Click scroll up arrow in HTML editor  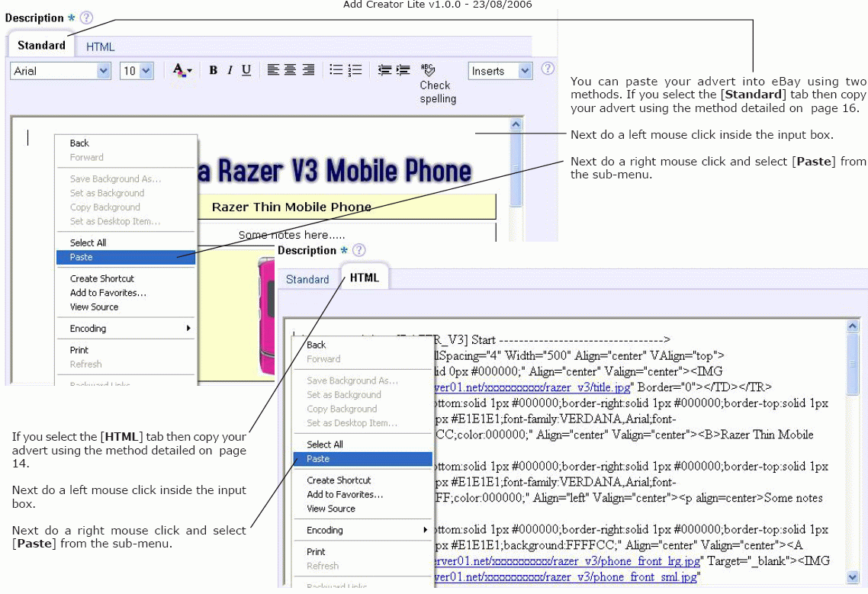(853, 326)
